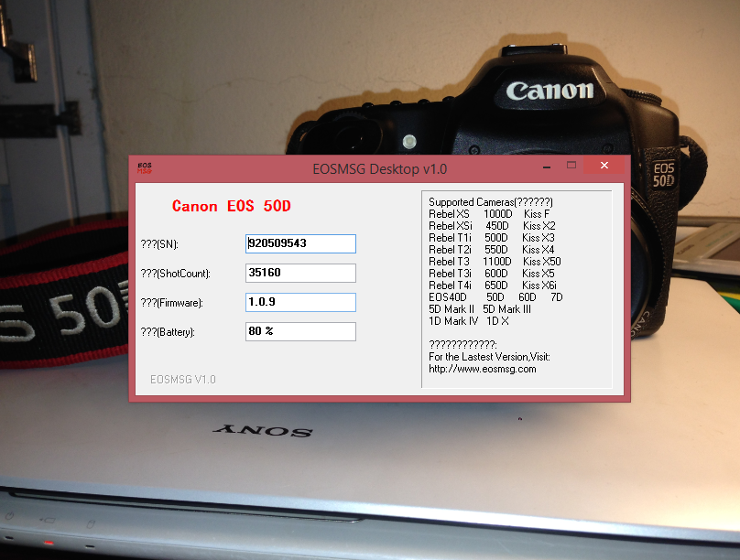This screenshot has height=560, width=740.
Task: Click the EOSMSG V1.0 footer text
Action: (182, 380)
